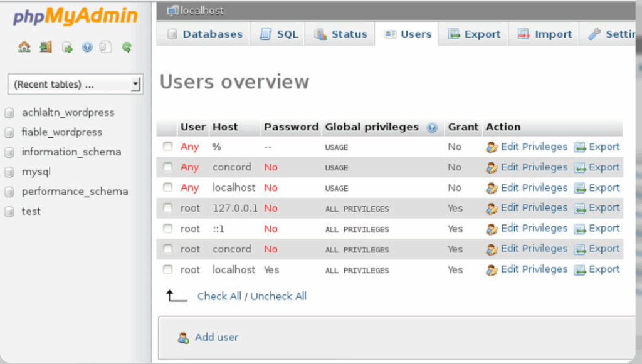Click the Add user link
The width and height of the screenshot is (642, 364).
tap(216, 337)
